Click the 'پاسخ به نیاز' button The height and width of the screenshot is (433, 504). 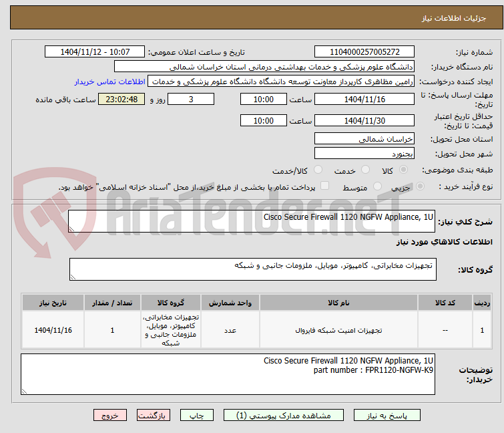pos(387,416)
